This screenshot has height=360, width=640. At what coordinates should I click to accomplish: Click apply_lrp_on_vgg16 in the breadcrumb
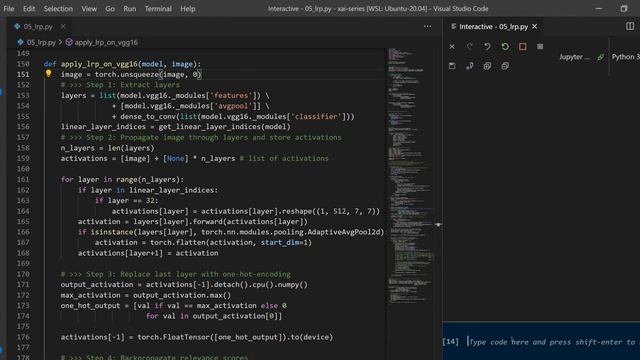(106, 42)
